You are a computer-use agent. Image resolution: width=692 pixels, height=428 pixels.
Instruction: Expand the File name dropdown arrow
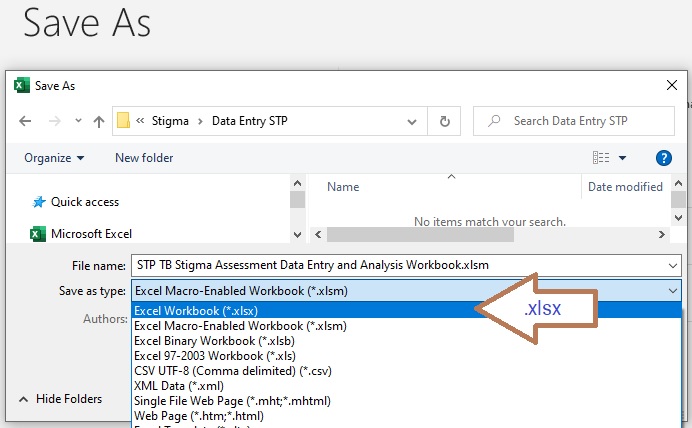coord(673,266)
